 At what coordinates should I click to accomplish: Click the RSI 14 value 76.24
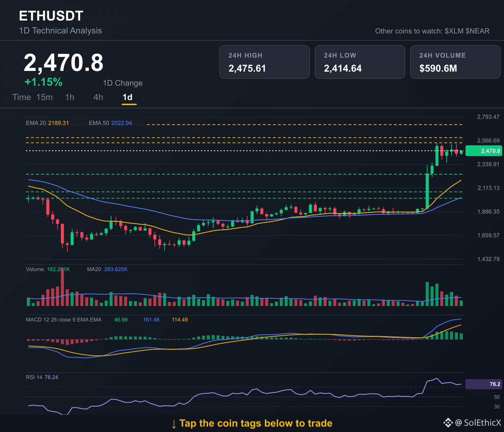pos(51,377)
